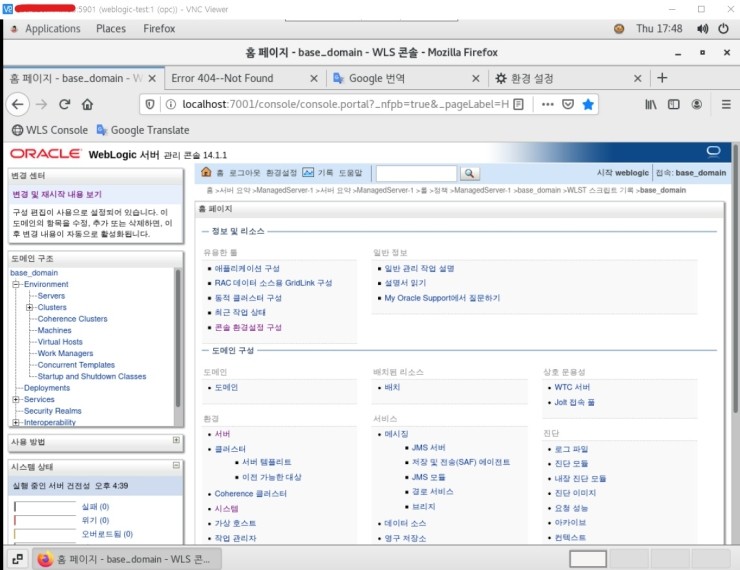Click the system volume icon

702,29
